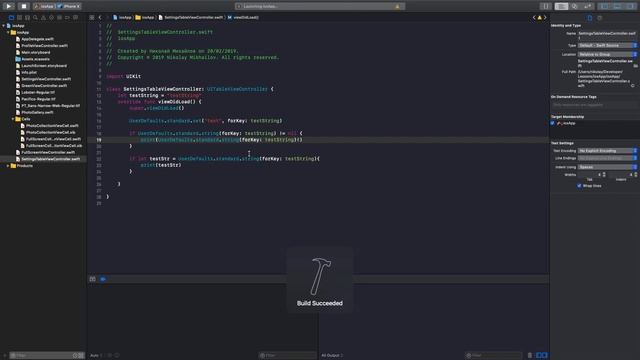Image resolution: width=640 pixels, height=360 pixels.
Task: Stop the running build
Action: pos(24,6)
